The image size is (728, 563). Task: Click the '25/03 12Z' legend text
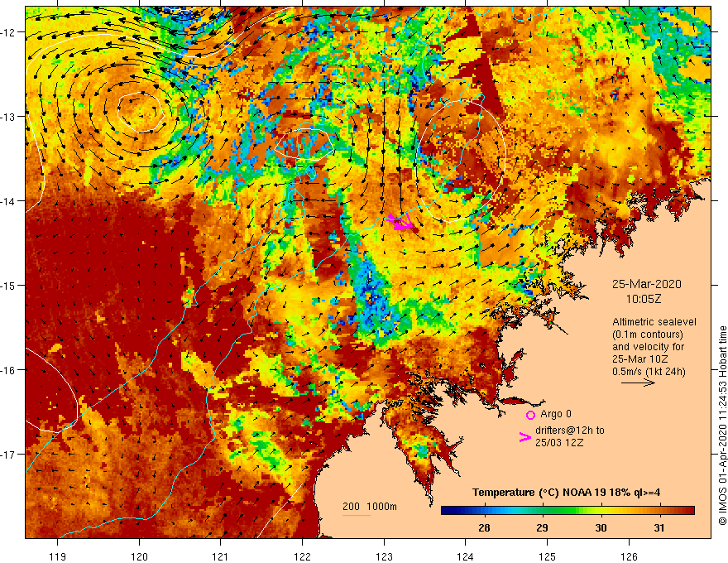[x=559, y=443]
